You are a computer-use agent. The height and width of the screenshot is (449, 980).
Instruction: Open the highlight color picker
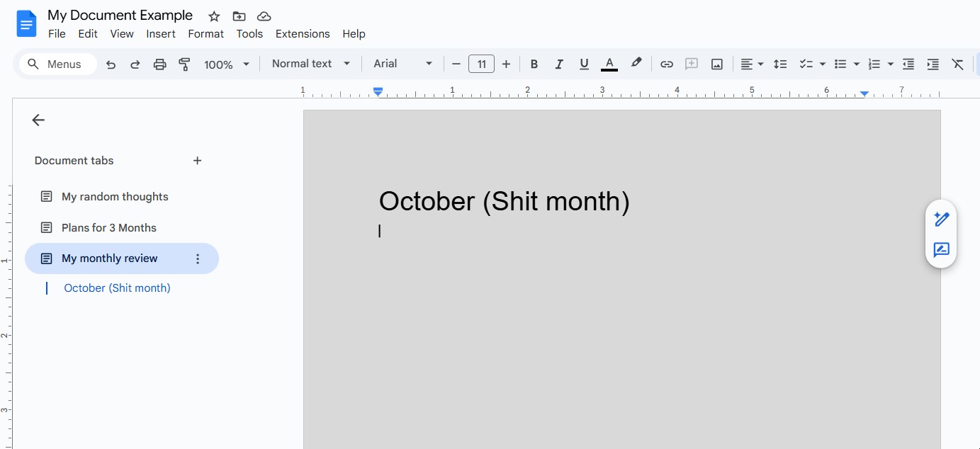coord(636,64)
